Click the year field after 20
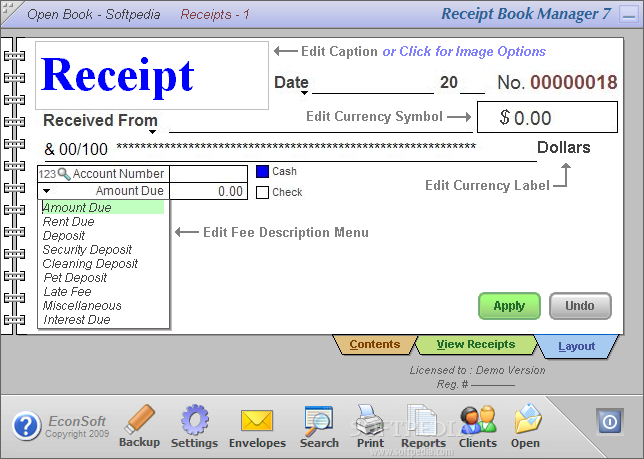The height and width of the screenshot is (459, 644). click(x=472, y=85)
